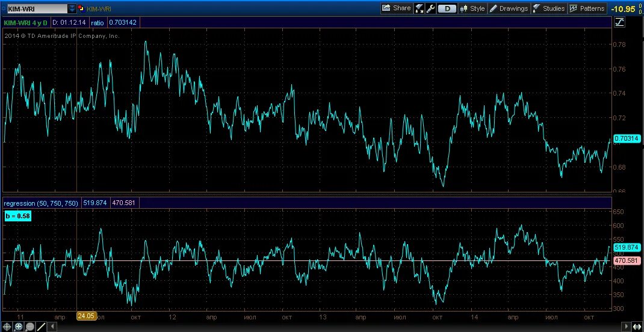
Task: Open the Drawings menu
Action: click(509, 8)
